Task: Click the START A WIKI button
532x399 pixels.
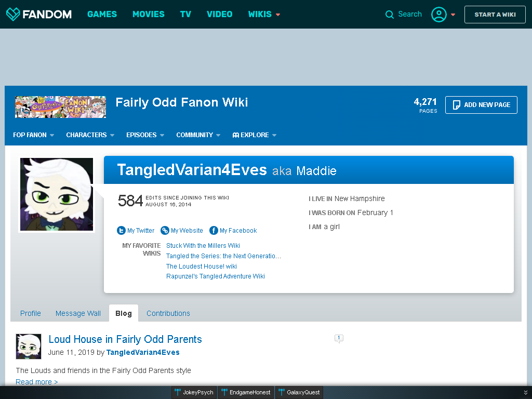Action: pos(495,15)
